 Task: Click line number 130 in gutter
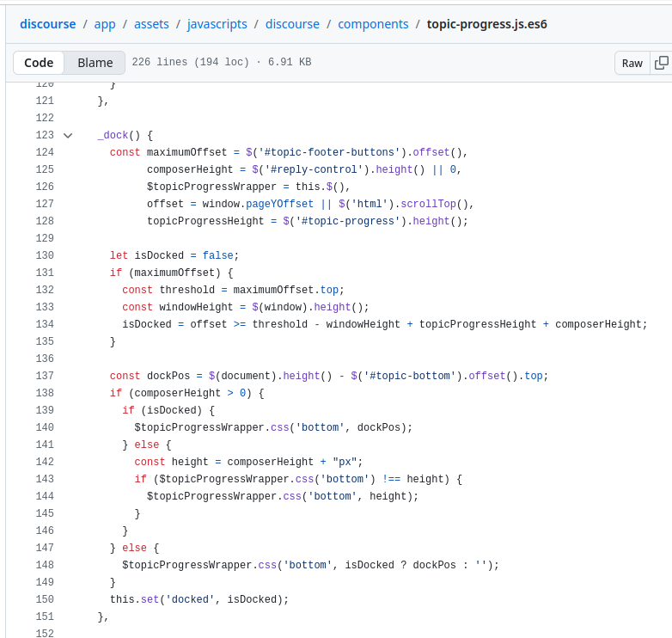coord(44,255)
